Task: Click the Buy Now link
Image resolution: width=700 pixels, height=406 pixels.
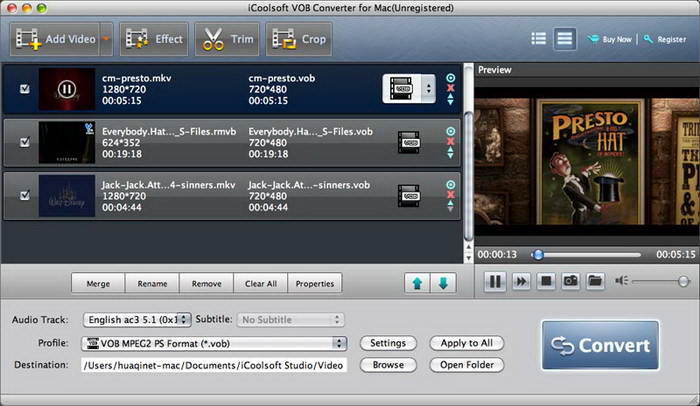Action: [610, 39]
